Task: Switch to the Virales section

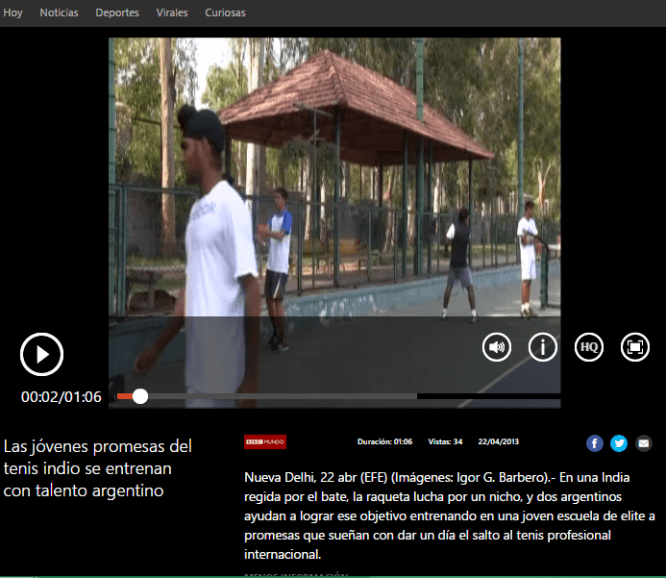Action: (x=172, y=13)
